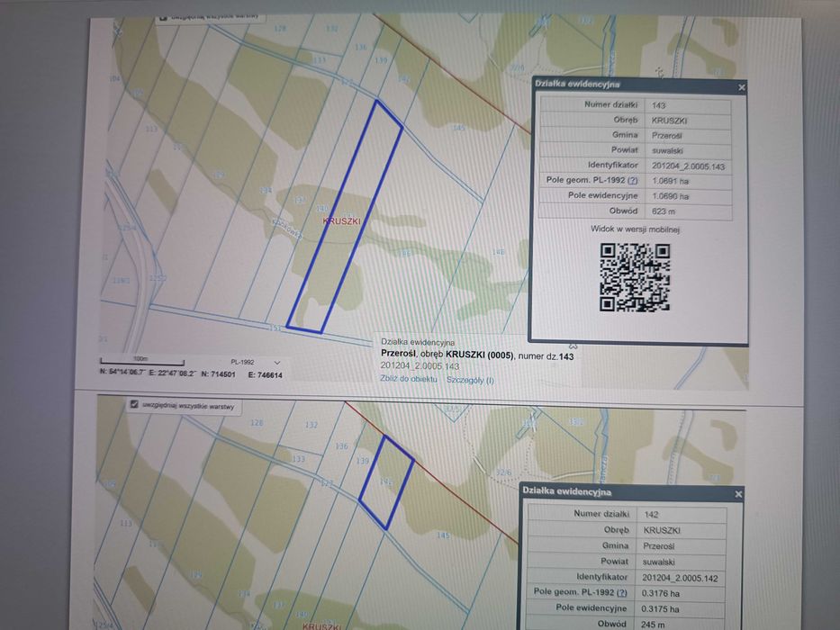Click the 'Przerośl' Gmina value in the parcel 142 panel

tap(658, 546)
